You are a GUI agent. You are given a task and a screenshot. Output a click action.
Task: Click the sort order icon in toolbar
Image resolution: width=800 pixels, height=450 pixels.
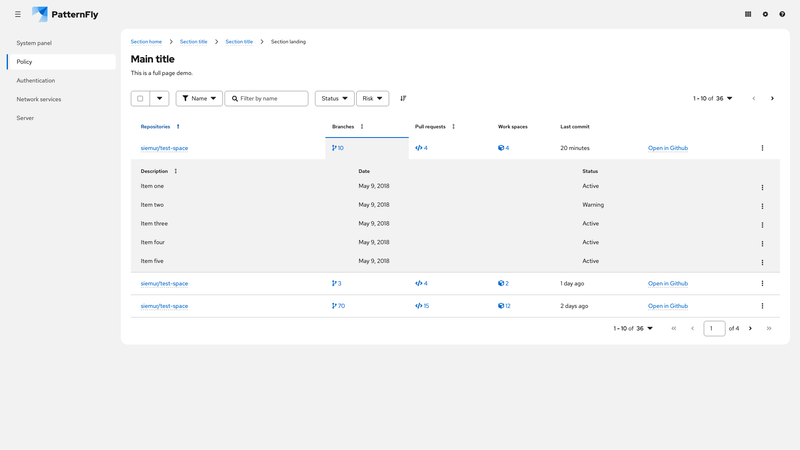[403, 99]
